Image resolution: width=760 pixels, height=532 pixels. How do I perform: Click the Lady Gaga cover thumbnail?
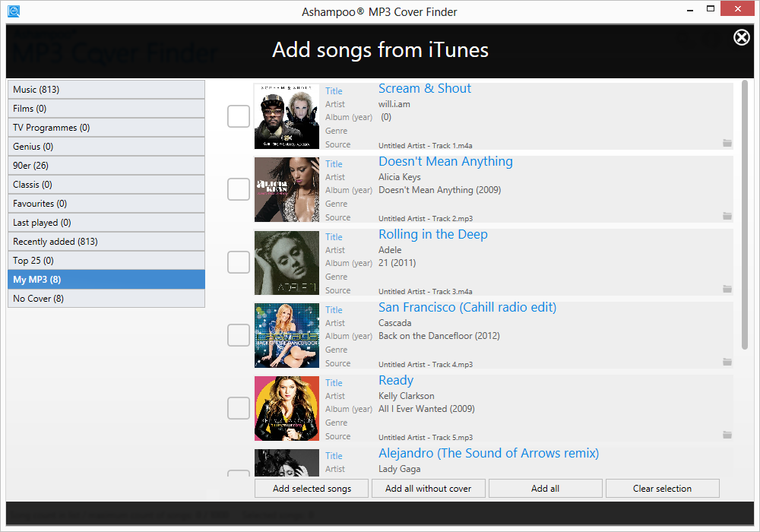(x=287, y=463)
